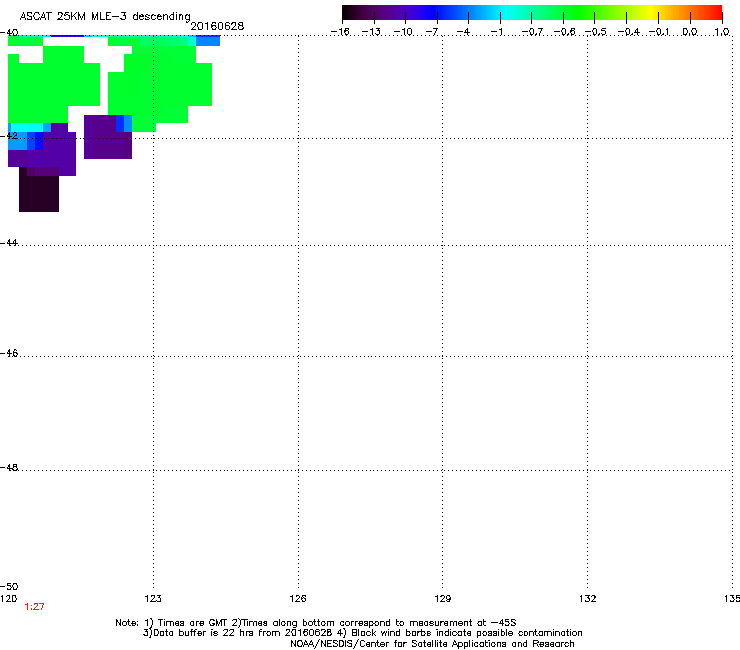This screenshot has width=740, height=650.
Task: Click the color bar label -10
Action: (x=403, y=32)
